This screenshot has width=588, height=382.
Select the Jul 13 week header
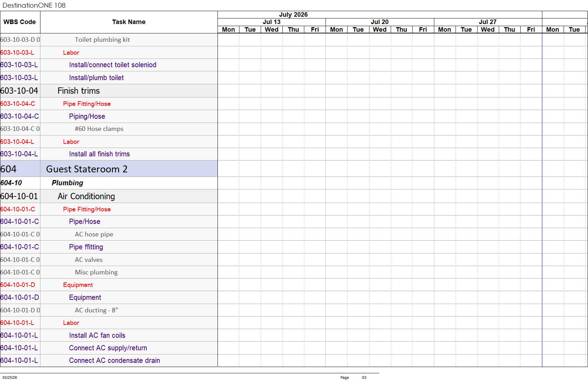pos(272,22)
